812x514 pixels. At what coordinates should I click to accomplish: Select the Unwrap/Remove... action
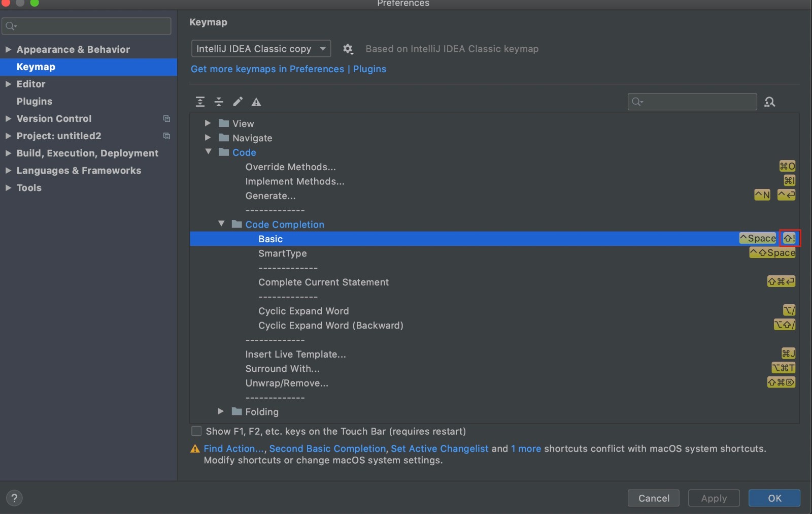494,383
